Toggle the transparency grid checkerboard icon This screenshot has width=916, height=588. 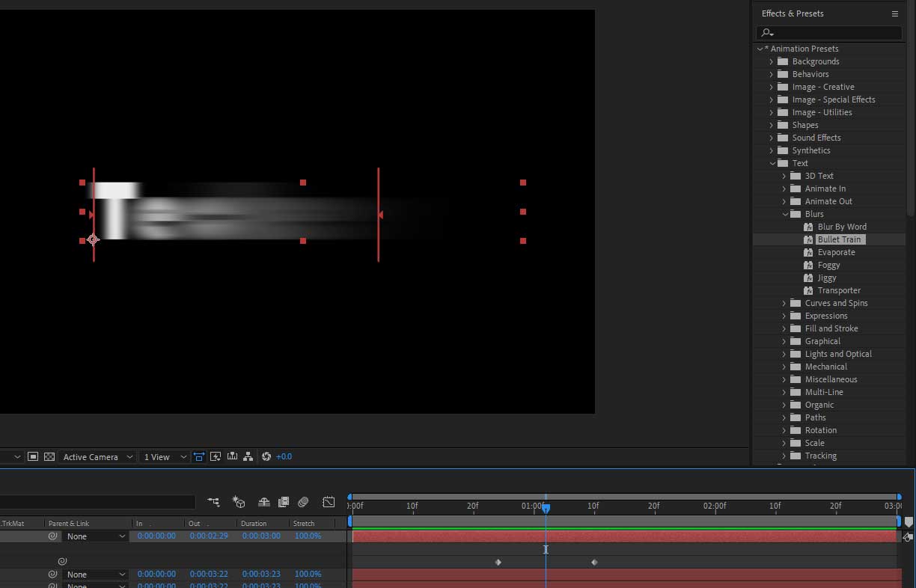click(x=49, y=456)
